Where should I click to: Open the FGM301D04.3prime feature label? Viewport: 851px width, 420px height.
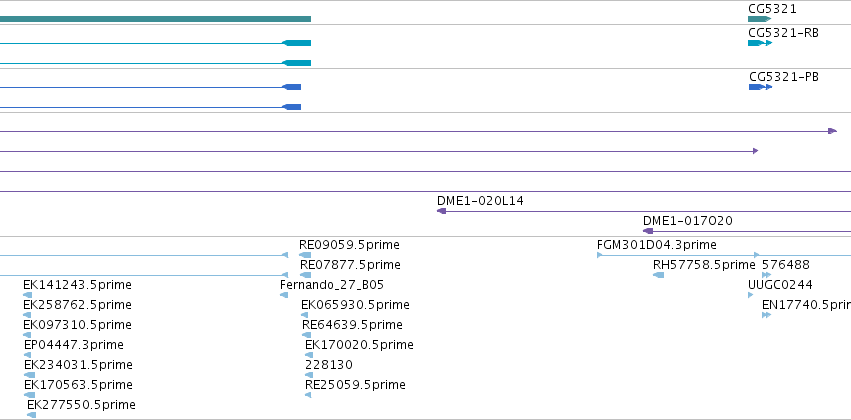(657, 245)
